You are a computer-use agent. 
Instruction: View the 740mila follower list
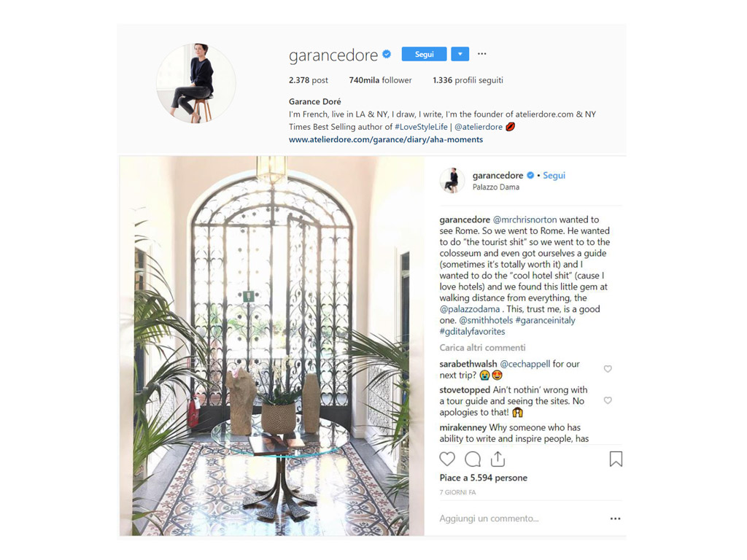pyautogui.click(x=380, y=80)
